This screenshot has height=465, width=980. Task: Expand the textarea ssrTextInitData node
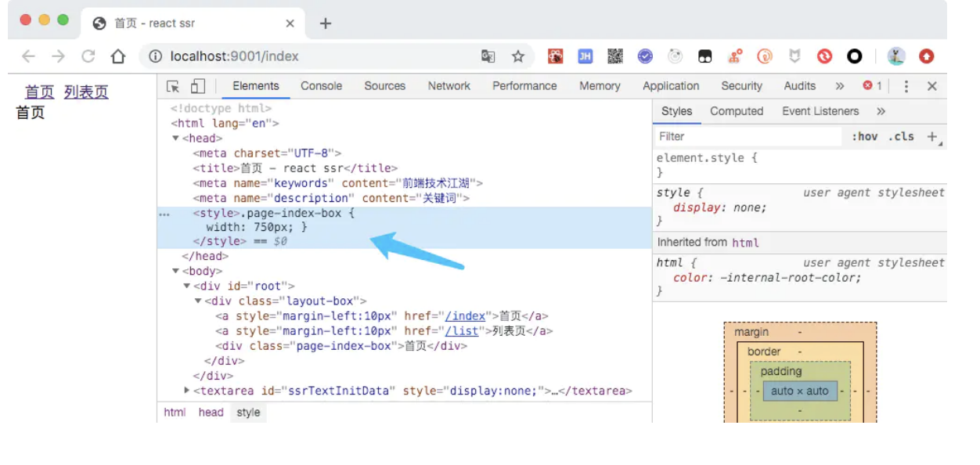coord(187,390)
